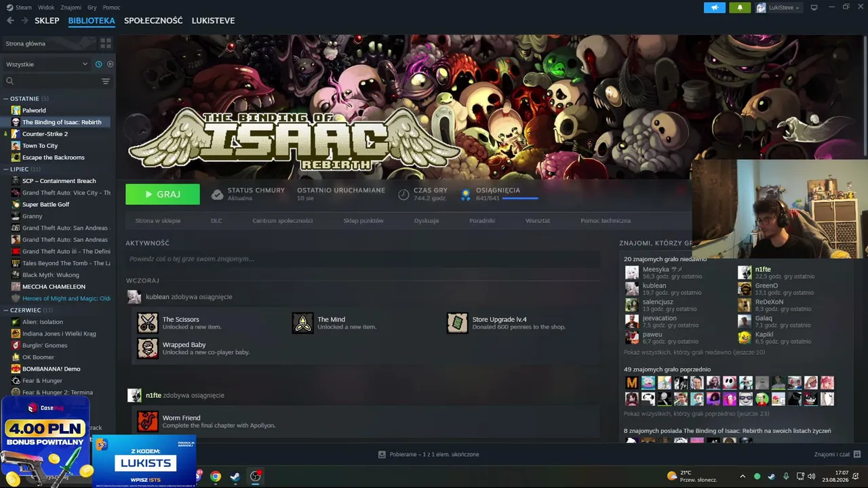Viewport: 868px width, 488px height.
Task: Open the library filter options icon
Action: 106,81
